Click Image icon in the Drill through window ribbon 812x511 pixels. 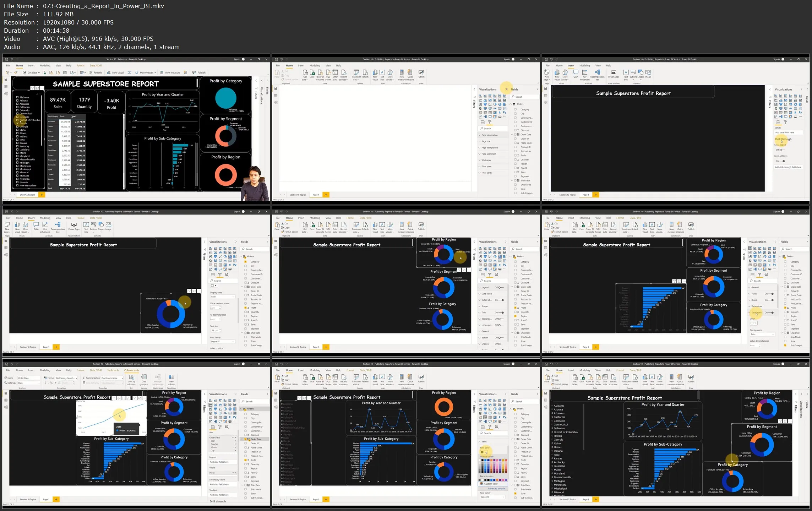coord(648,74)
